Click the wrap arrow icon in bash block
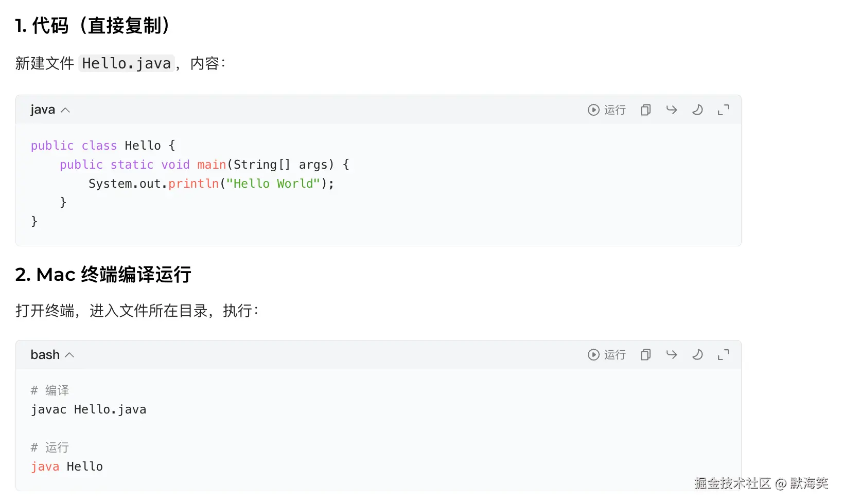 click(672, 354)
